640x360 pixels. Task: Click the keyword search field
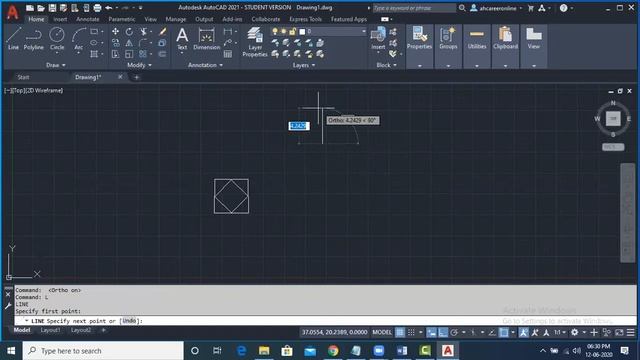(414, 8)
